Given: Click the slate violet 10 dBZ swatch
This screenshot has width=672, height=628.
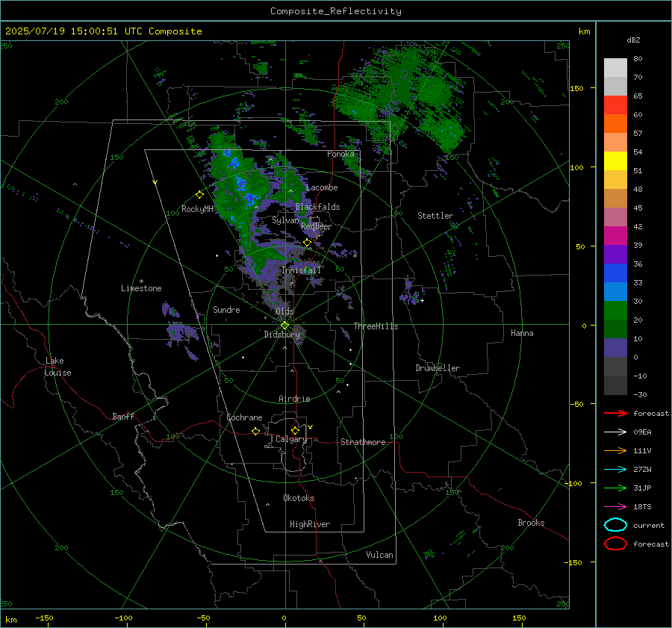Looking at the screenshot, I should pos(615,347).
